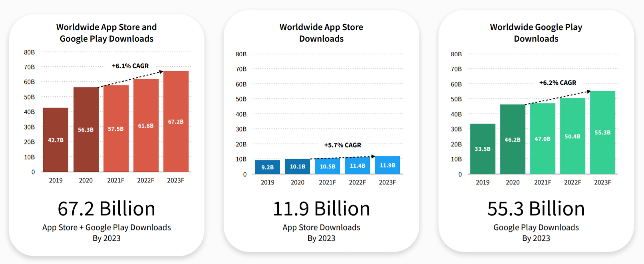
Task: Select the 55.3B Google Play bar
Action: pos(602,132)
